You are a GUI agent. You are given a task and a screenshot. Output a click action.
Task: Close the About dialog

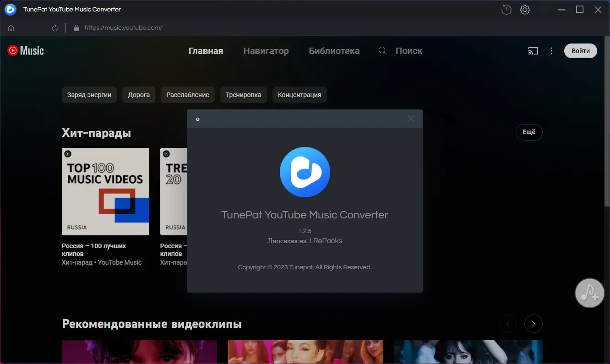[x=411, y=119]
